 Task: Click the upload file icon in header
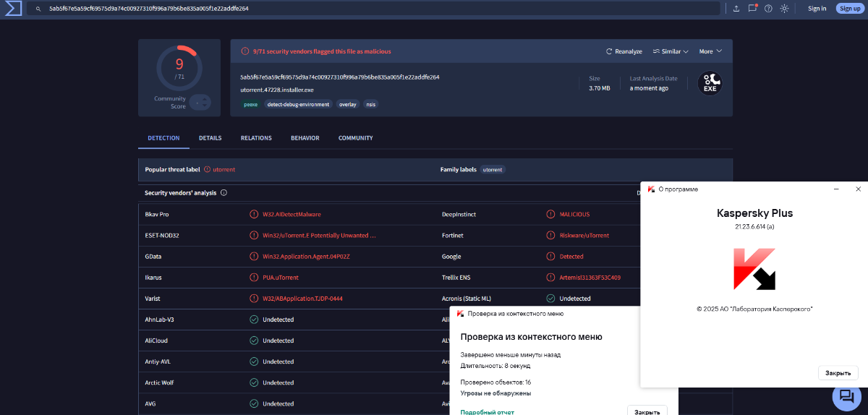coord(736,9)
